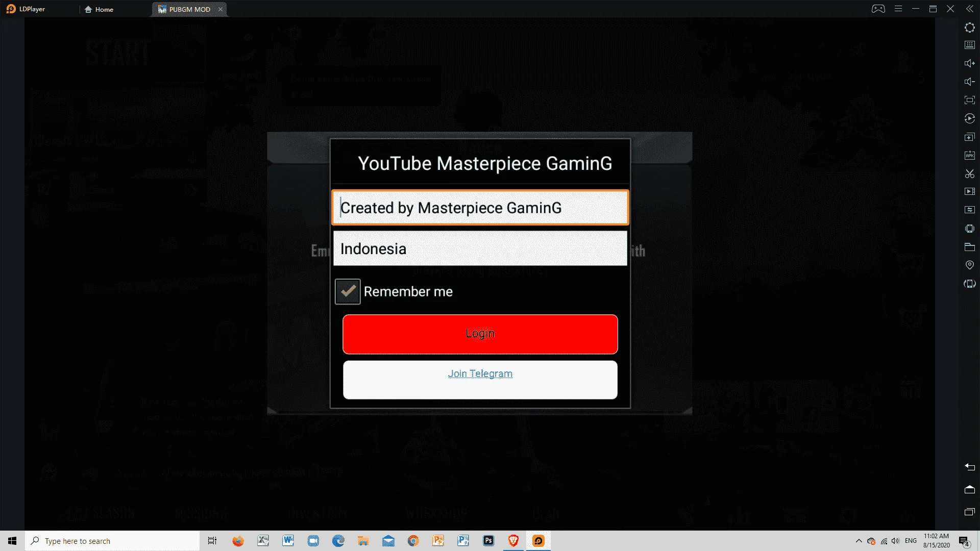Open Microsoft Edge from the taskbar
980x551 pixels.
point(338,541)
